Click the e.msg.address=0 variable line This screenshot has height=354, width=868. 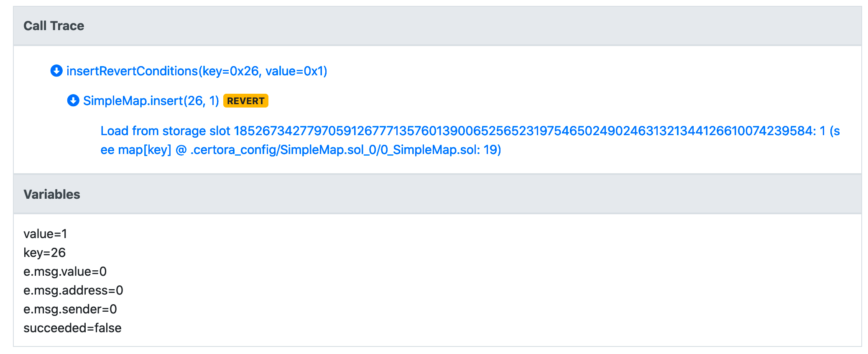coord(74,290)
